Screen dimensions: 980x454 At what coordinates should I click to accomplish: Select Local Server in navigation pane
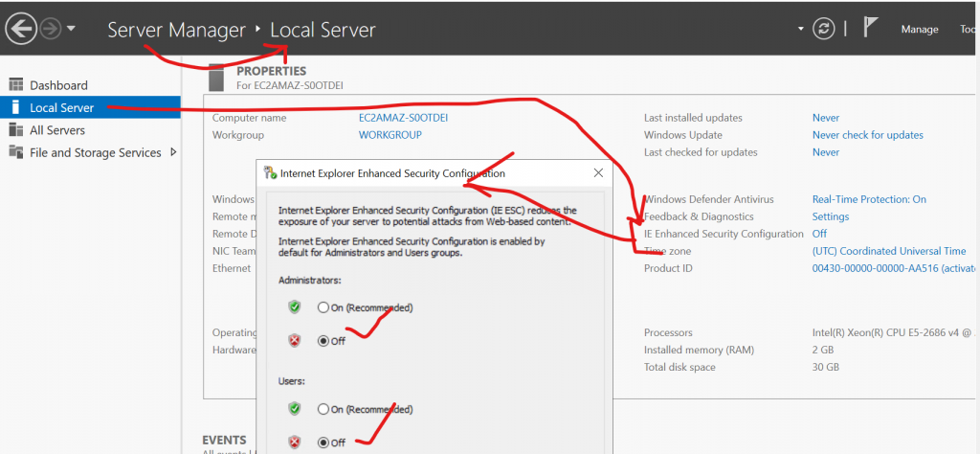tap(61, 108)
